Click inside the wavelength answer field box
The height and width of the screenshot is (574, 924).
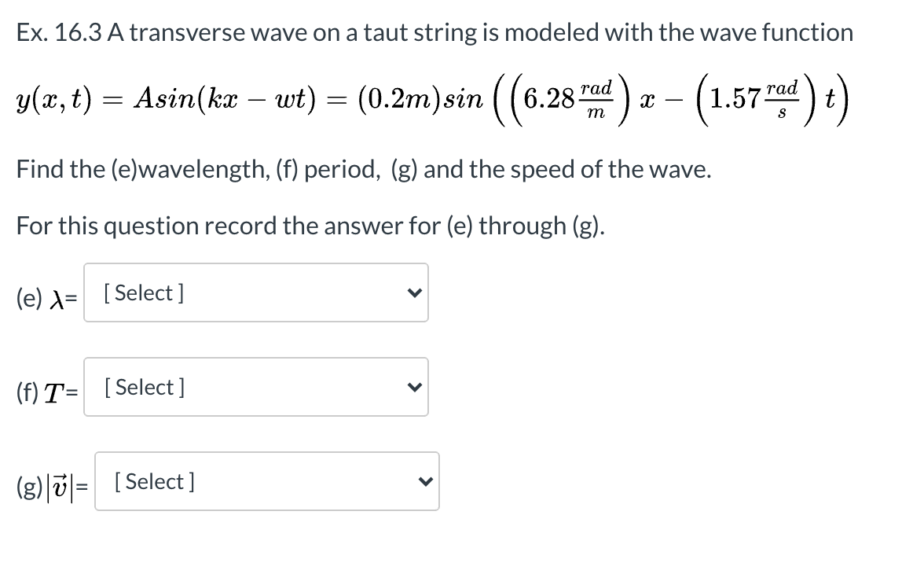pos(256,293)
